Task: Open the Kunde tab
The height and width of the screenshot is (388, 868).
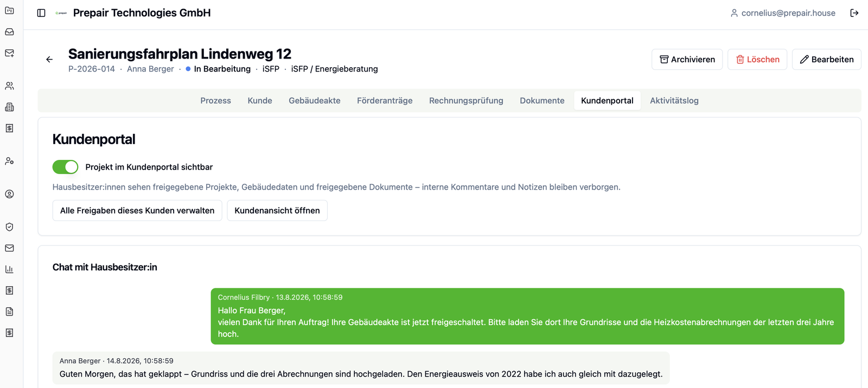Action: [260, 101]
